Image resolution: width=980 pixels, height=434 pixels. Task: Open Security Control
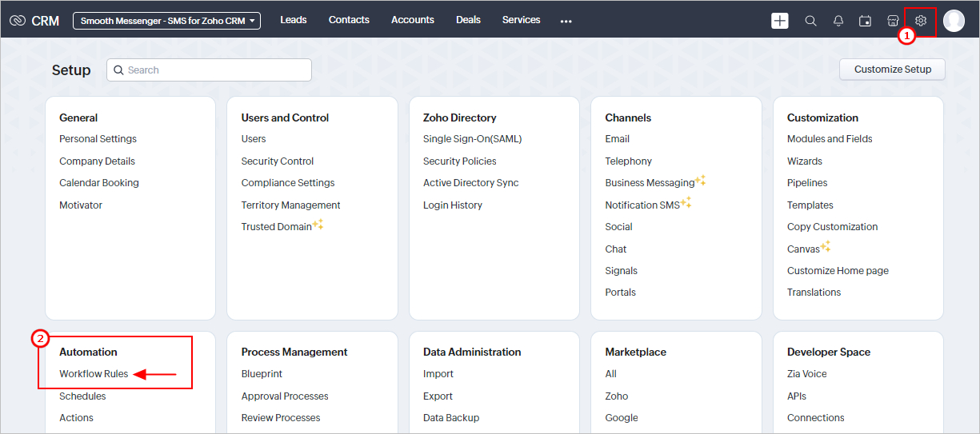[278, 161]
